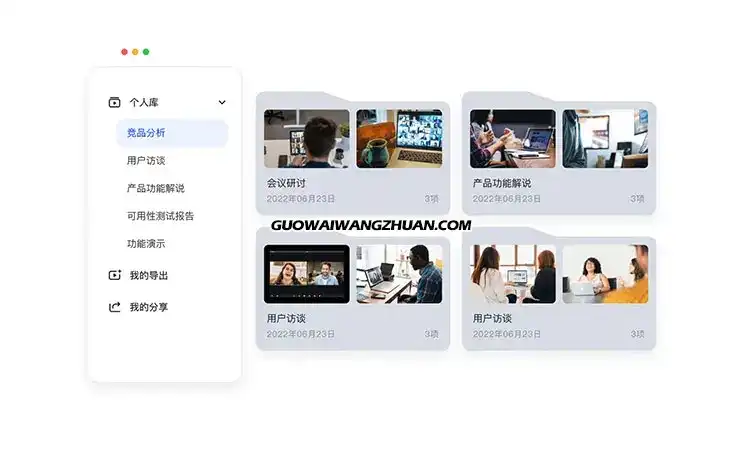Click the red window close dot

124,52
